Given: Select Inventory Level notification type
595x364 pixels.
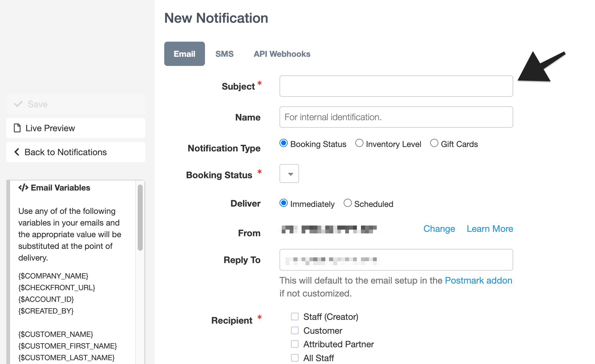Looking at the screenshot, I should 359,143.
